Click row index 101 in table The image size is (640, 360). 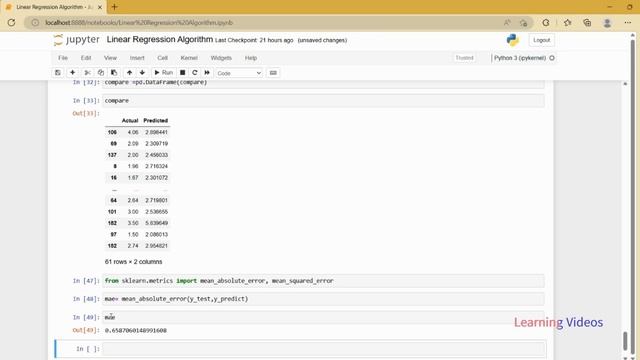[112, 211]
